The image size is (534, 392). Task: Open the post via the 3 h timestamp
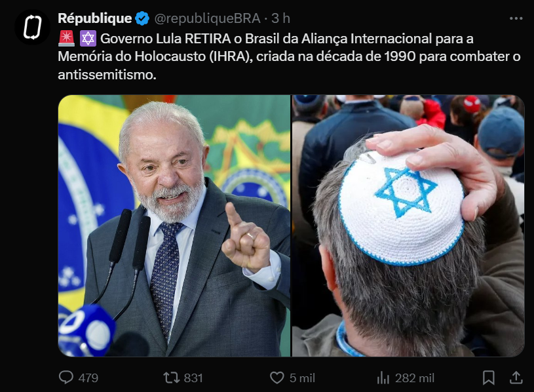(280, 18)
